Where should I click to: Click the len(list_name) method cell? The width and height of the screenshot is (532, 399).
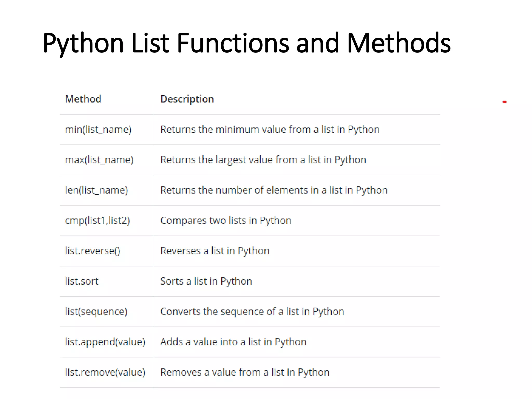pyautogui.click(x=96, y=190)
